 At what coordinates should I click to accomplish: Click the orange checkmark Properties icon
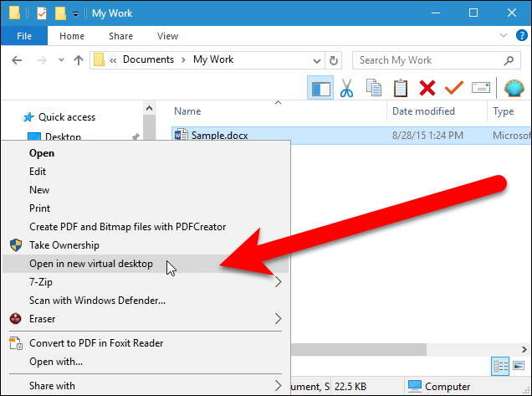tap(454, 88)
